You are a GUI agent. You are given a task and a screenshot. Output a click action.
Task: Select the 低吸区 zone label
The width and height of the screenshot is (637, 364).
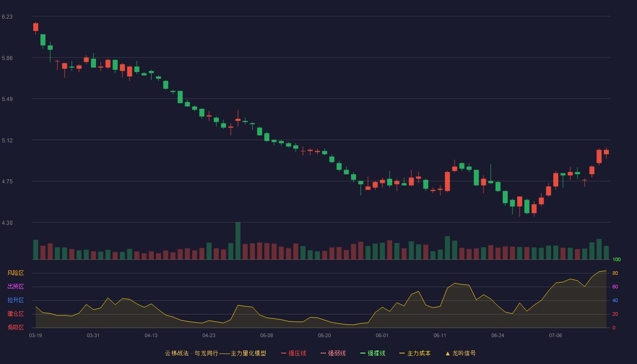(15, 327)
